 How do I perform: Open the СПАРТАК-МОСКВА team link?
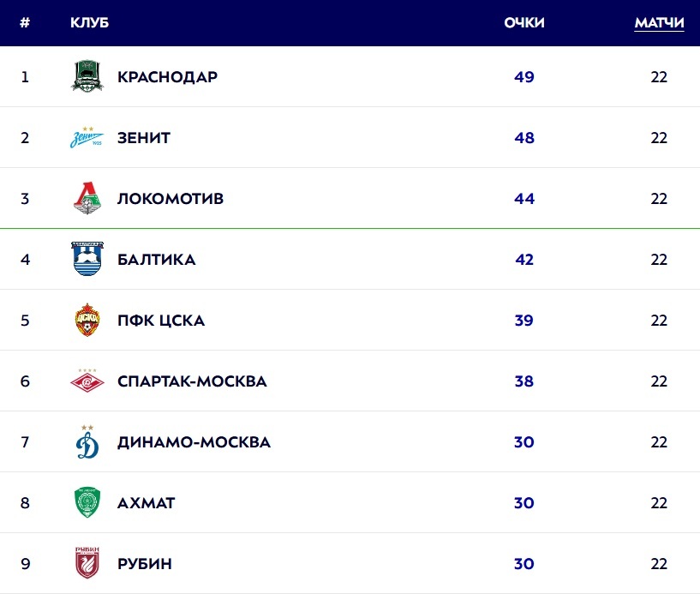(x=192, y=381)
